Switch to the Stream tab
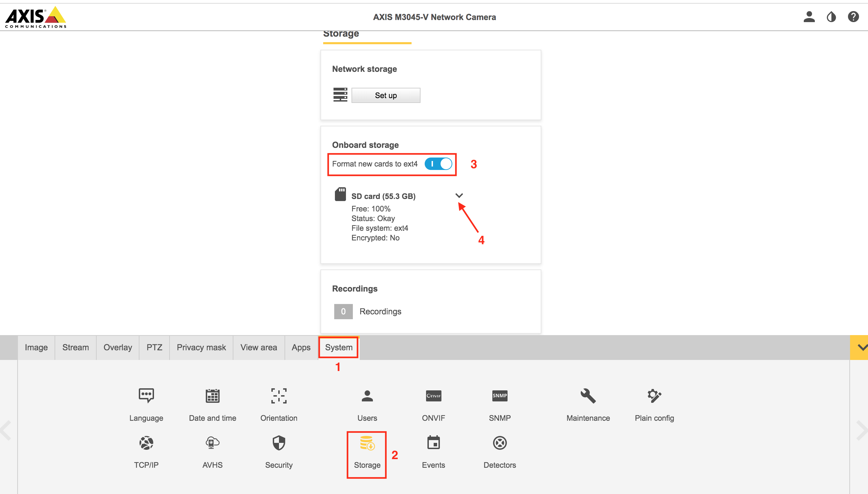The image size is (868, 494). coord(76,348)
